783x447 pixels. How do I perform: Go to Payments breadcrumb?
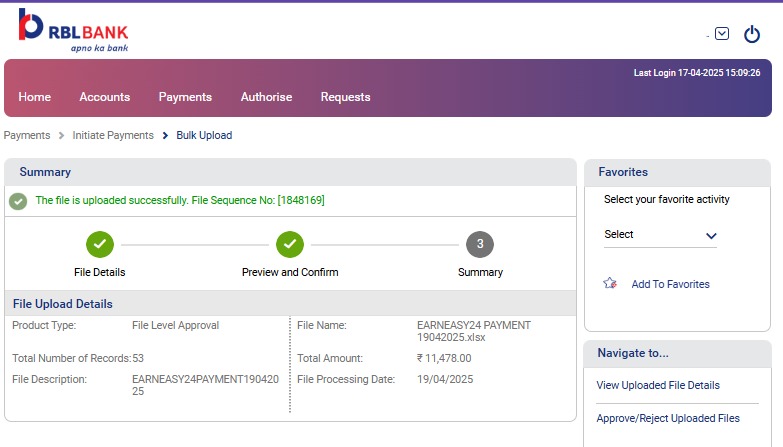(27, 135)
